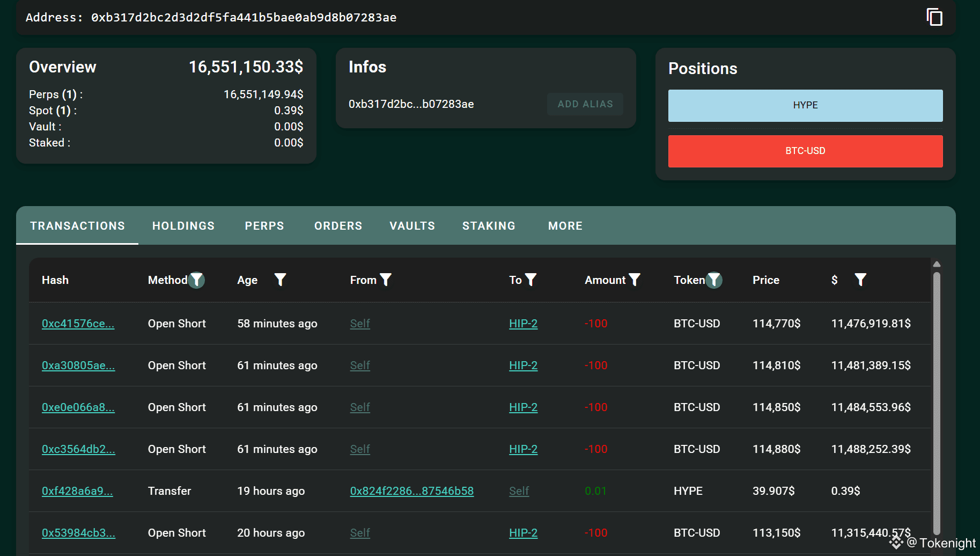Select the BTC-USD position button

pos(805,151)
